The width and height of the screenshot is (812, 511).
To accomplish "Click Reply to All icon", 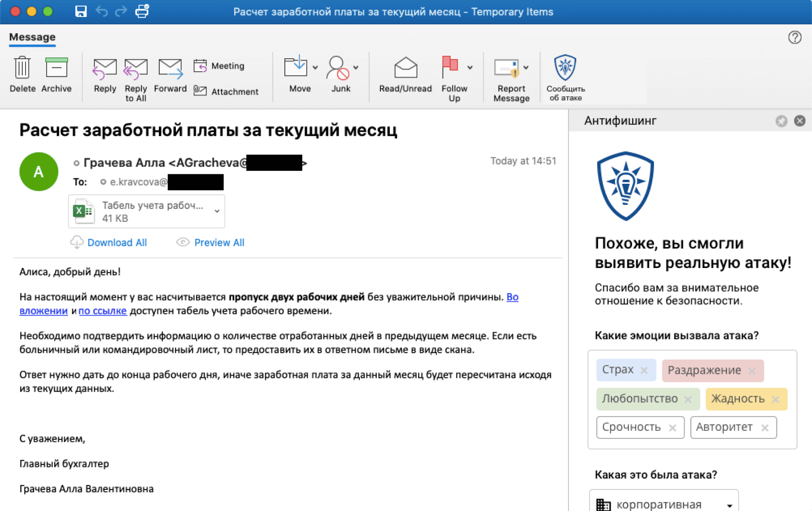I will [x=135, y=69].
